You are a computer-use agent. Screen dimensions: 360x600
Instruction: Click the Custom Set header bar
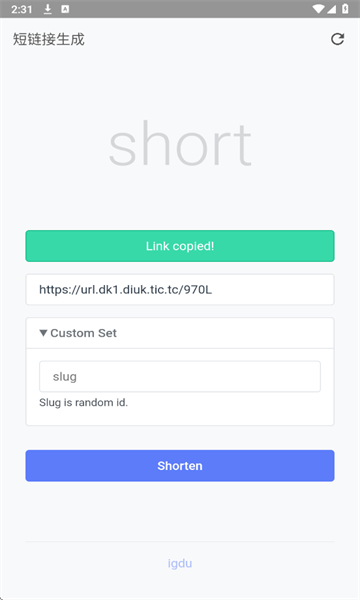(180, 333)
